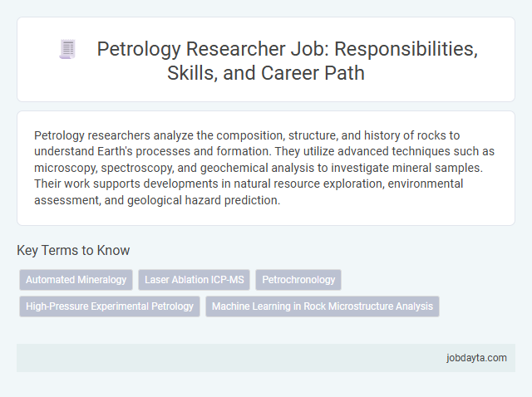Open the Petrochronology key term

click(298, 280)
